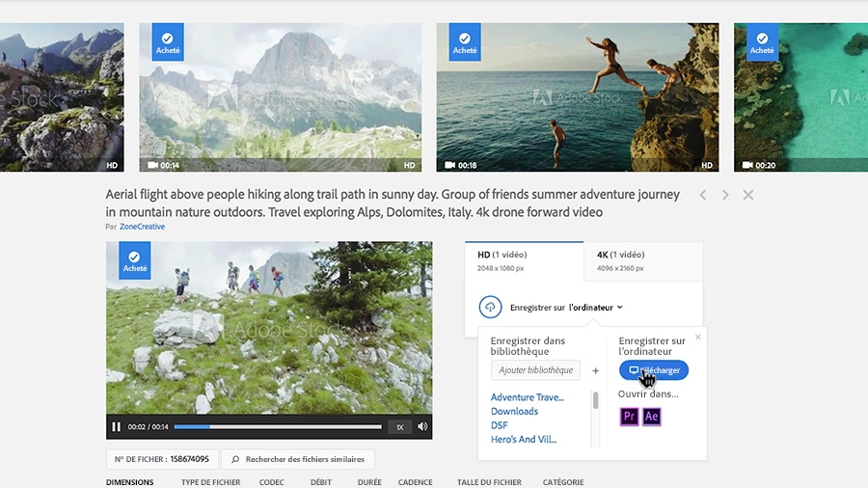
Task: Click the CODEC column header
Action: click(272, 482)
